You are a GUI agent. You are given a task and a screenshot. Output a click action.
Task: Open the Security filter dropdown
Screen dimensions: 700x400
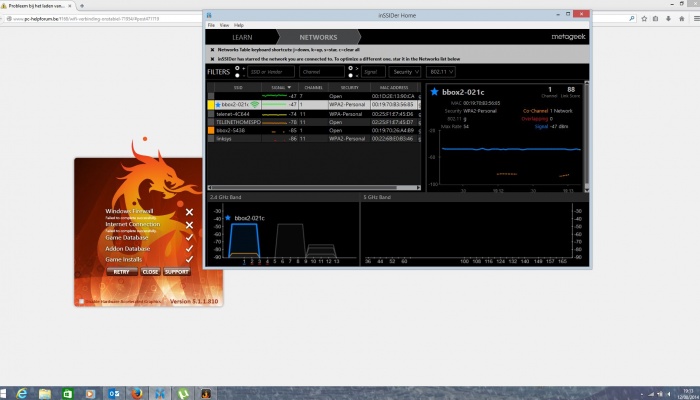coord(404,71)
